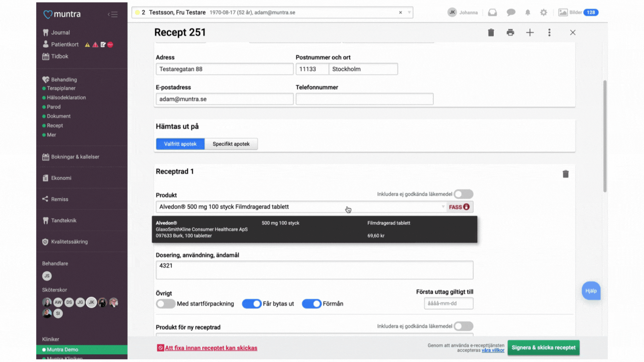Open the three-dot more options menu
The width and height of the screenshot is (644, 362).
pyautogui.click(x=550, y=32)
